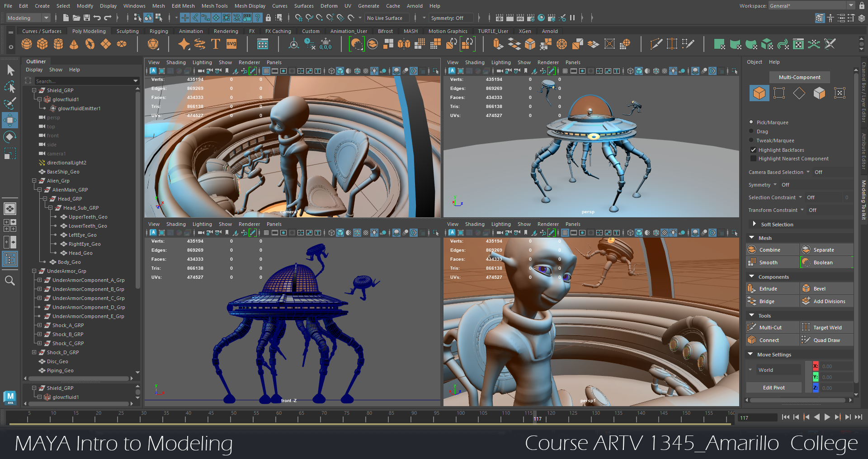Activate the Scale tool in toolbox
The height and width of the screenshot is (459, 868).
pyautogui.click(x=10, y=153)
